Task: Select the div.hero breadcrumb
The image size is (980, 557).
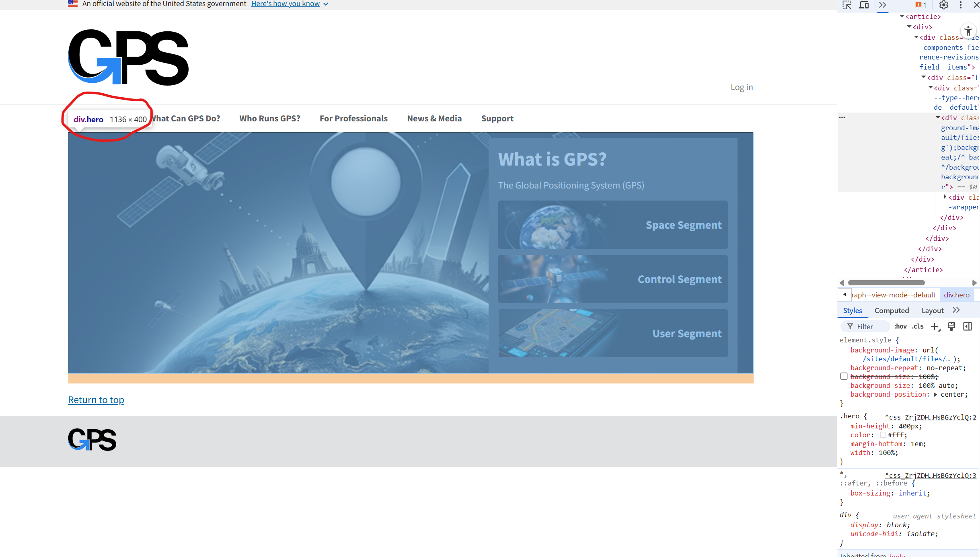Action: pyautogui.click(x=957, y=295)
